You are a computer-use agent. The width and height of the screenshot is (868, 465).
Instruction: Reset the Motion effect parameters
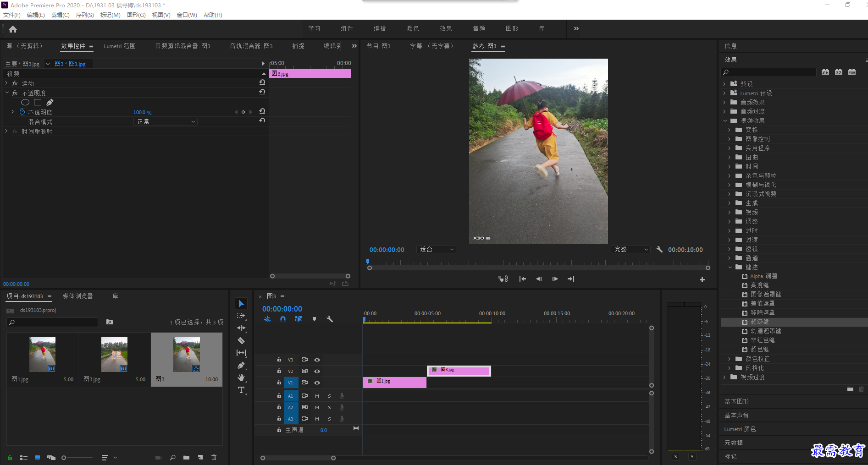pos(262,82)
